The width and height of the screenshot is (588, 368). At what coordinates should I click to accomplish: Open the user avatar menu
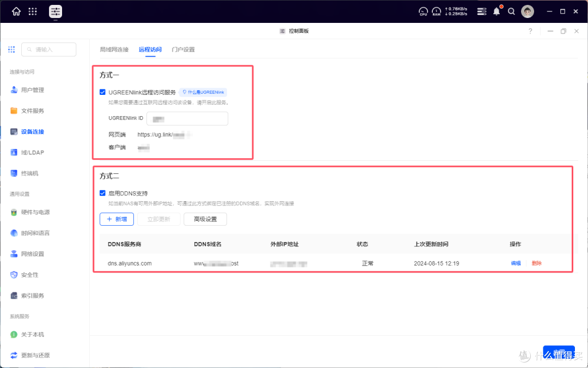(527, 11)
